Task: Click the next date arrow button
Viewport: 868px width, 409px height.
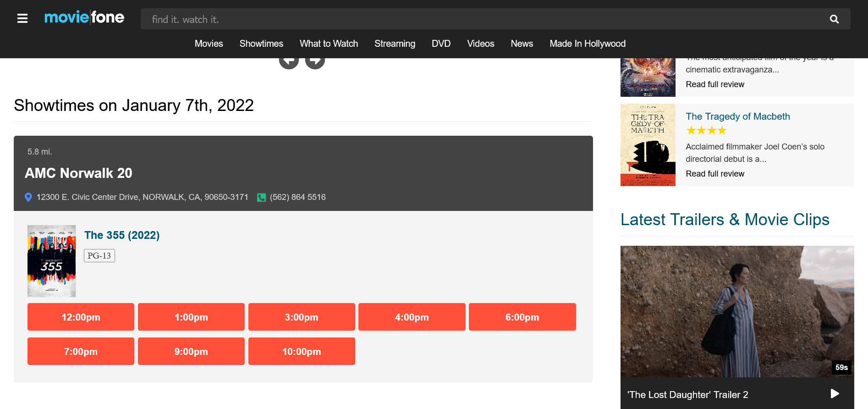Action: (x=315, y=61)
